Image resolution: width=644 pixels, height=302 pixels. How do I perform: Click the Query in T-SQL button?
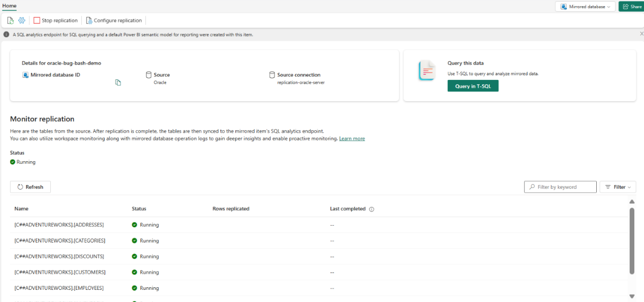click(x=473, y=85)
